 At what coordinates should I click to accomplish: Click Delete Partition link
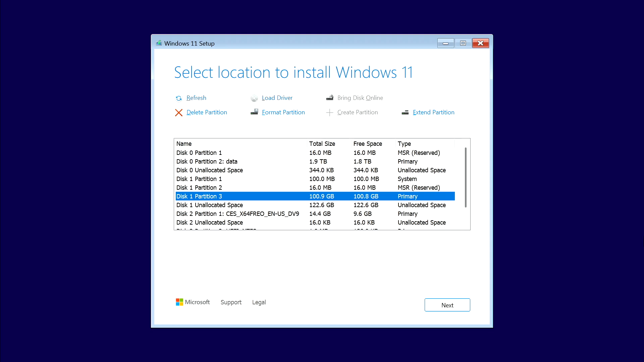(207, 112)
